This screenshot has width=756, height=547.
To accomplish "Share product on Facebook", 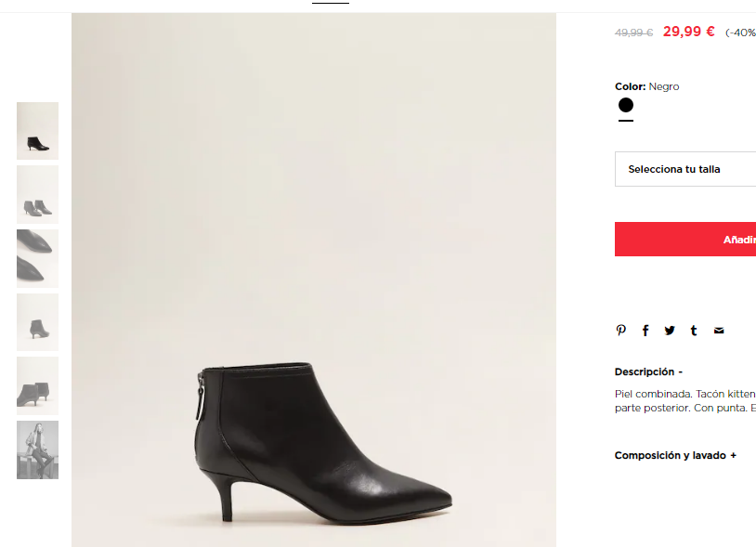I will [x=645, y=330].
